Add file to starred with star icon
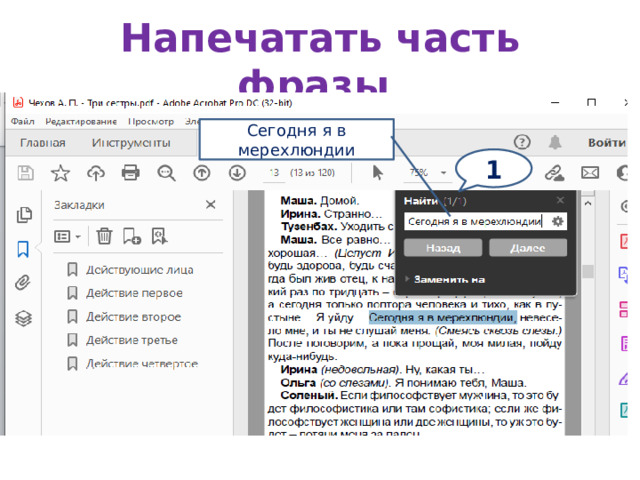This screenshot has width=640, height=480. (60, 173)
